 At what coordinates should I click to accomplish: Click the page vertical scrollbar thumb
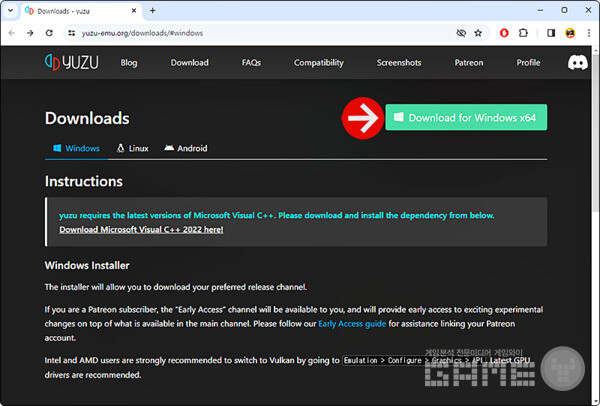coord(595,132)
